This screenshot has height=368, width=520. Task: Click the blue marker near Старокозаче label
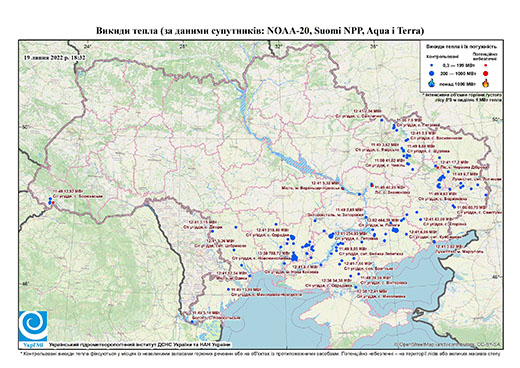coord(192,322)
